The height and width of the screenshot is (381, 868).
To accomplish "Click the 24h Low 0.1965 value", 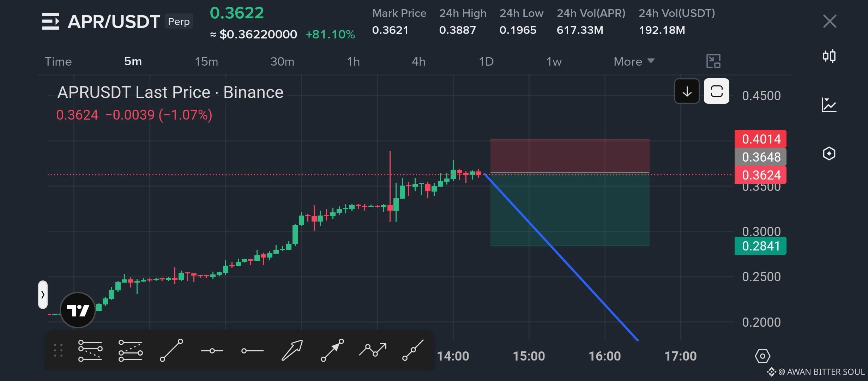I will click(518, 30).
